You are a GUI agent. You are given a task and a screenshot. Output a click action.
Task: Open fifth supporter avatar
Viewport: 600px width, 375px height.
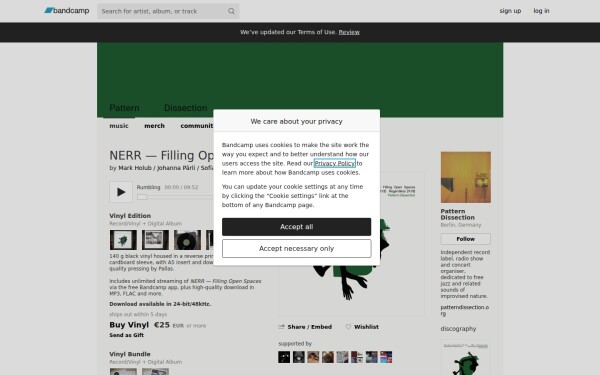[x=342, y=357]
